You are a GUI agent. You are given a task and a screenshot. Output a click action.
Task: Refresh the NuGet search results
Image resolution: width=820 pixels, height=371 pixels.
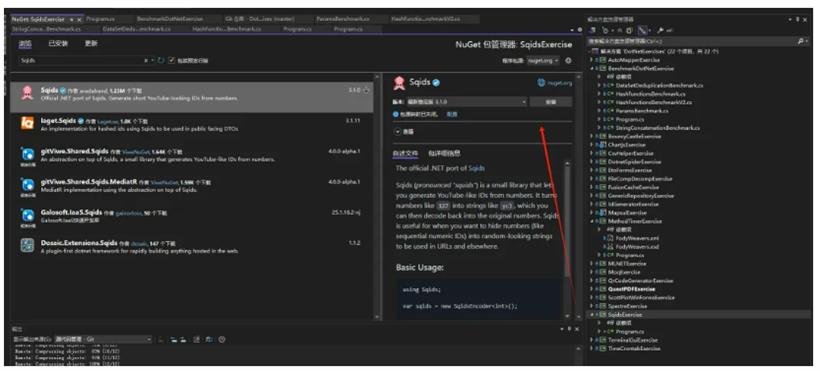pos(161,61)
